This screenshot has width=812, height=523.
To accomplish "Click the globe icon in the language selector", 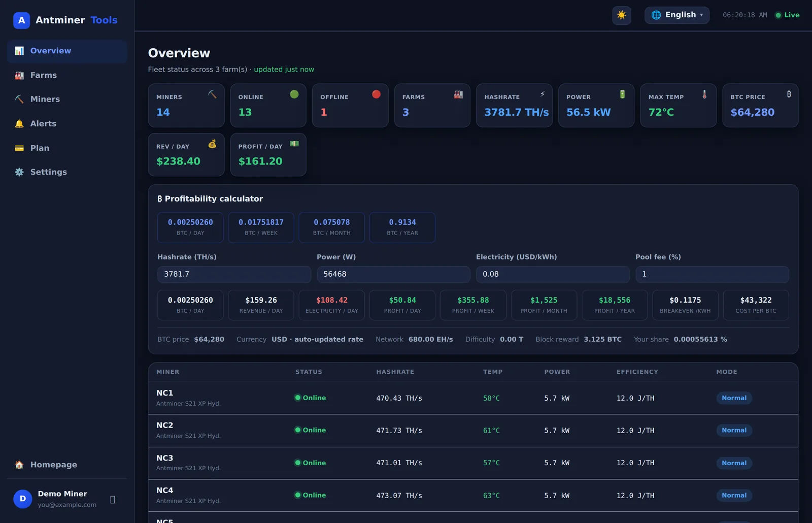I will tap(656, 15).
